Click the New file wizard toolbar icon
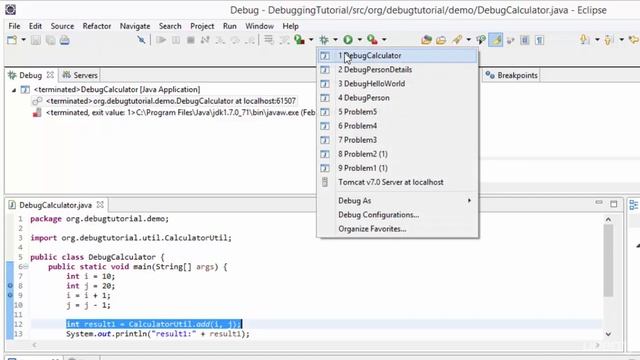The image size is (640, 360). pos(12,40)
